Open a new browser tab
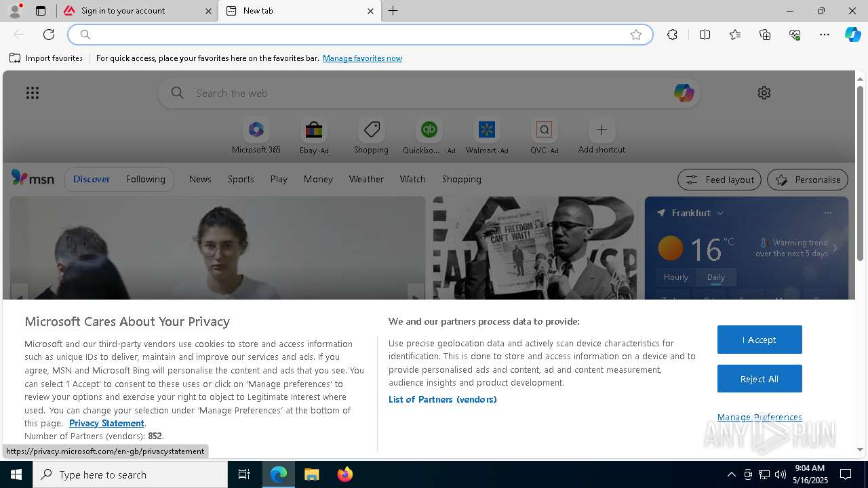This screenshot has height=488, width=868. click(393, 11)
